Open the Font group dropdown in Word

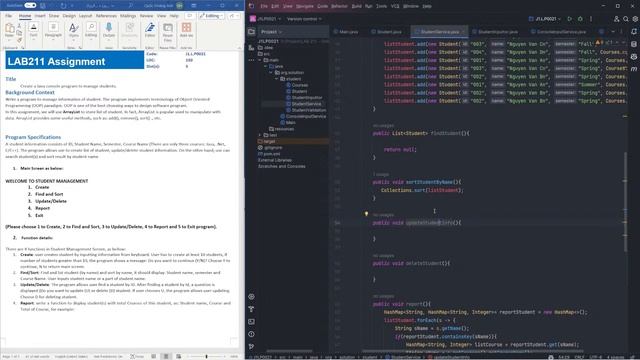coord(33,31)
